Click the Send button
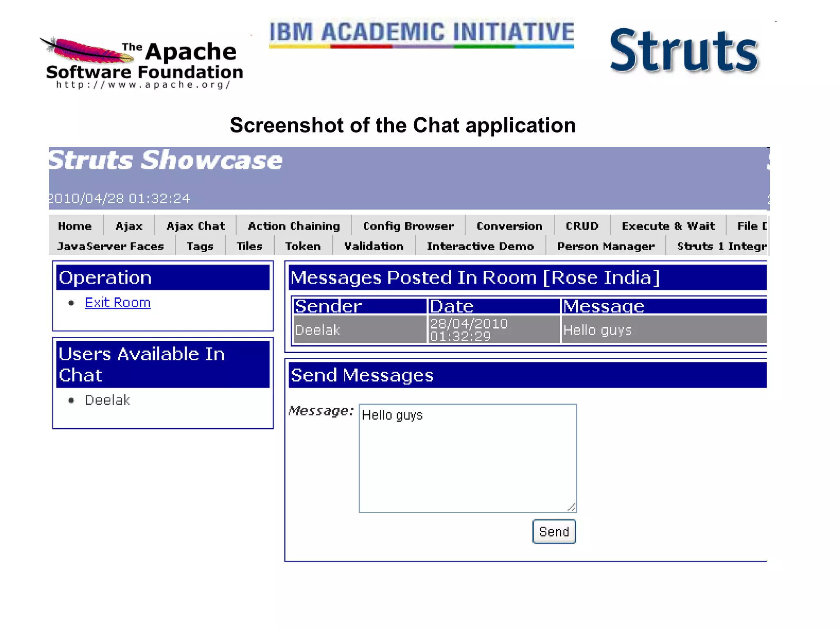840x630 pixels. coord(554,532)
